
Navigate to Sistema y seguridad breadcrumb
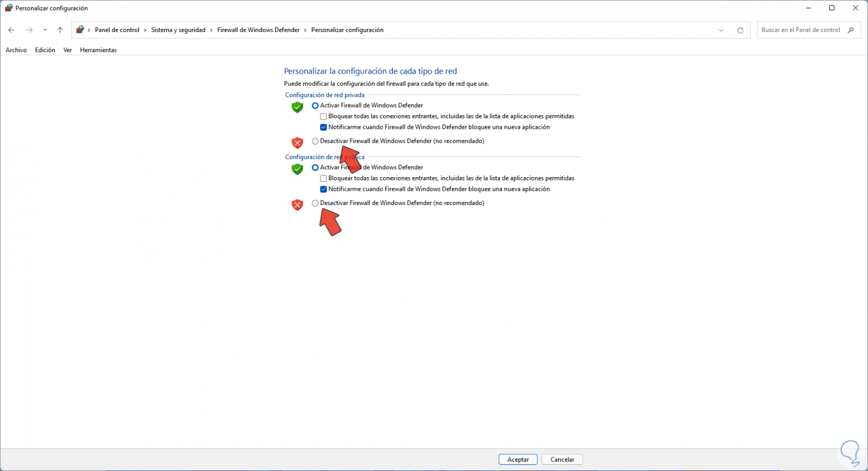178,30
